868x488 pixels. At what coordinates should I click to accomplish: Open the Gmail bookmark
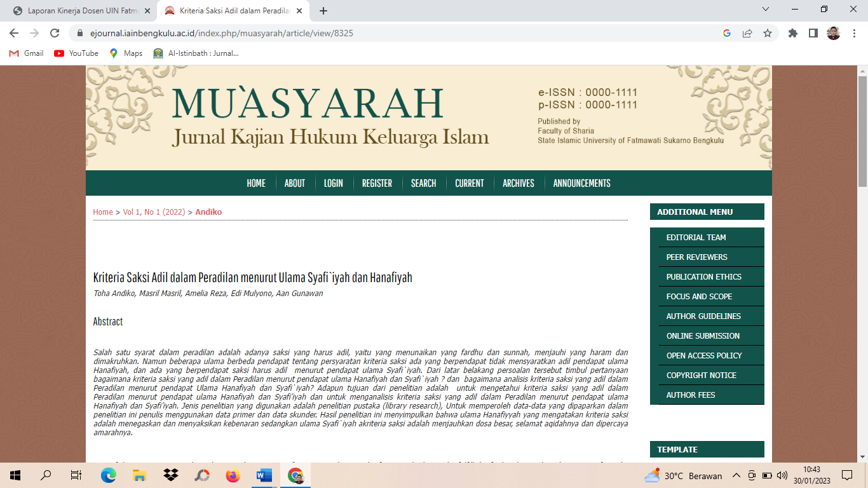27,53
